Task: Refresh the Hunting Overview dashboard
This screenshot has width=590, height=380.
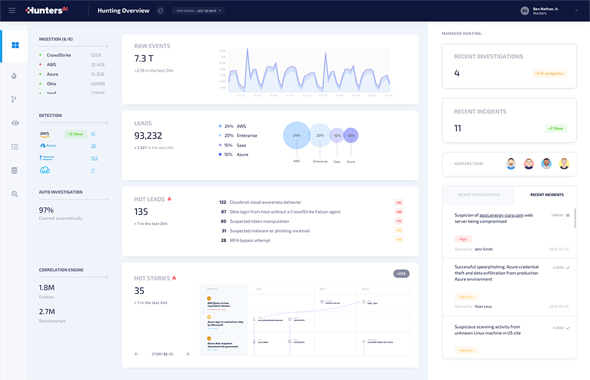Action: tap(161, 11)
